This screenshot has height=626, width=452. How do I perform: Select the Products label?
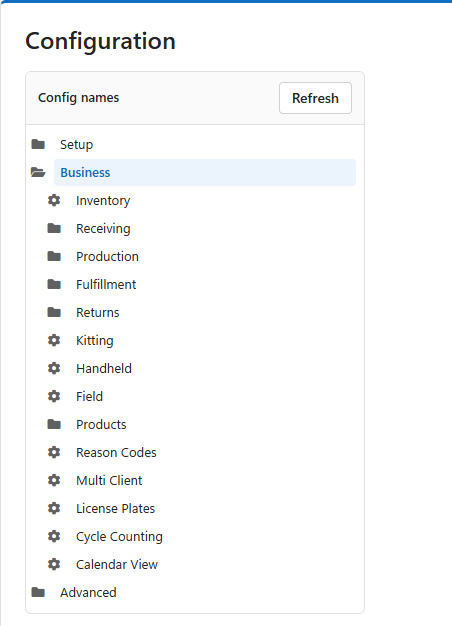pyautogui.click(x=101, y=424)
